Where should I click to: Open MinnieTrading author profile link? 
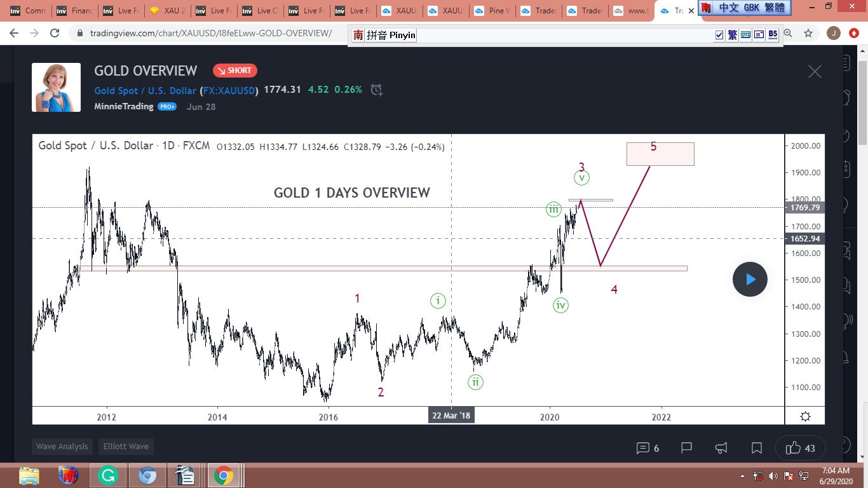point(124,106)
